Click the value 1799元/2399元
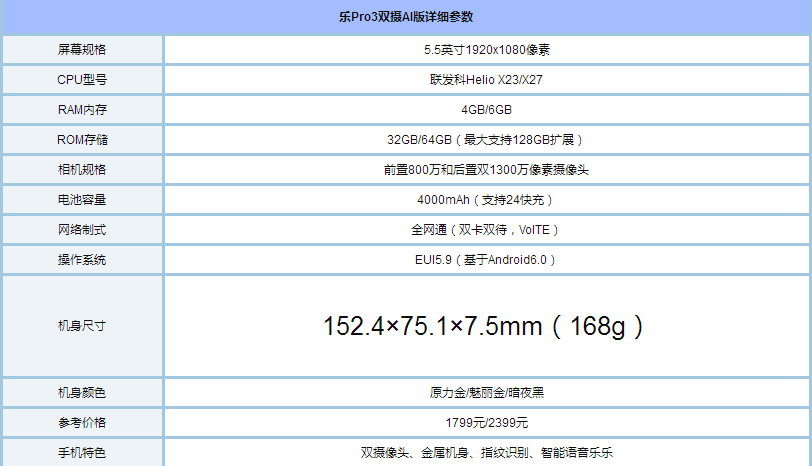Screen dimensions: 812x466 click(x=487, y=423)
